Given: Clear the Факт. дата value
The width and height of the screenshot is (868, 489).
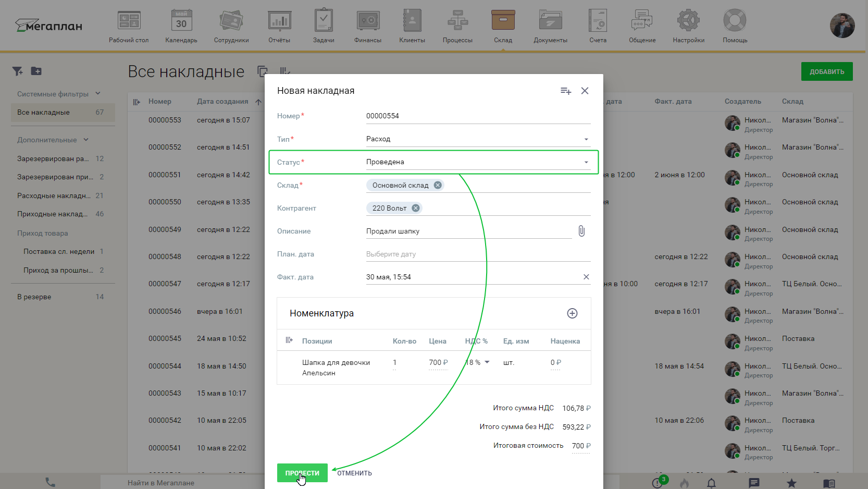Looking at the screenshot, I should [x=586, y=277].
